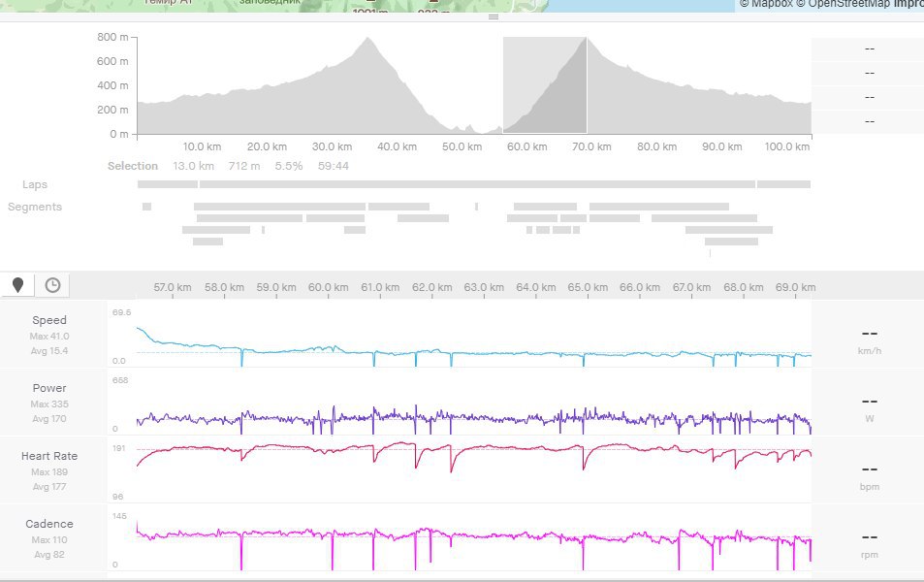Click the 50.0 km elevation axis label
The image size is (924, 582).
pos(462,146)
